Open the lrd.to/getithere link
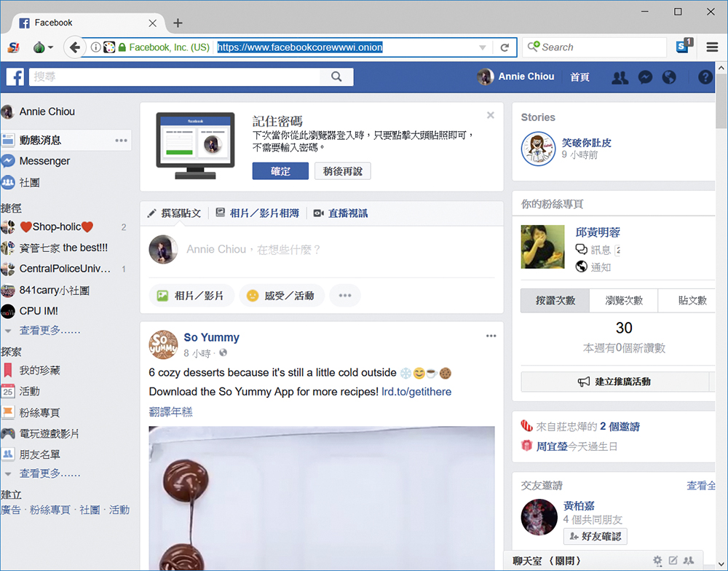The height and width of the screenshot is (571, 728). pyautogui.click(x=416, y=392)
